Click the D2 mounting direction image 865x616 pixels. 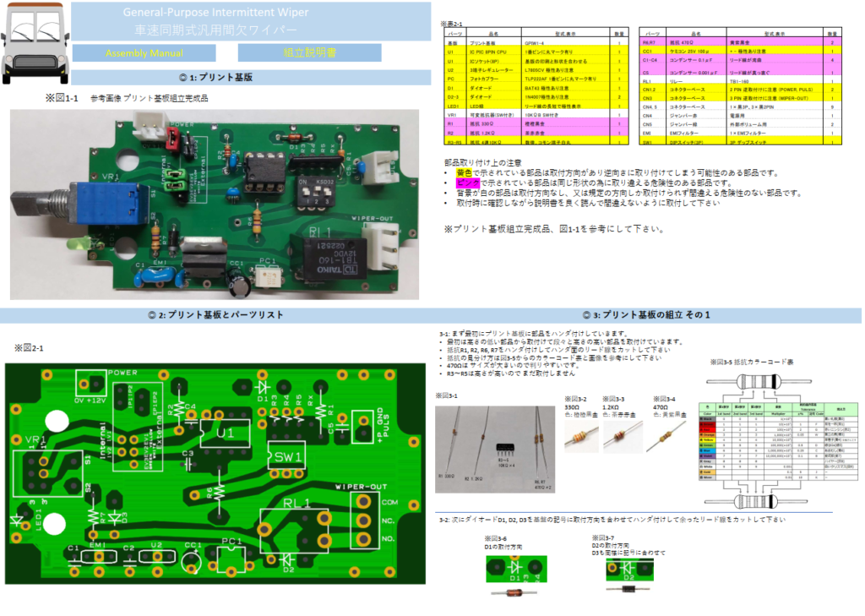coord(629,570)
